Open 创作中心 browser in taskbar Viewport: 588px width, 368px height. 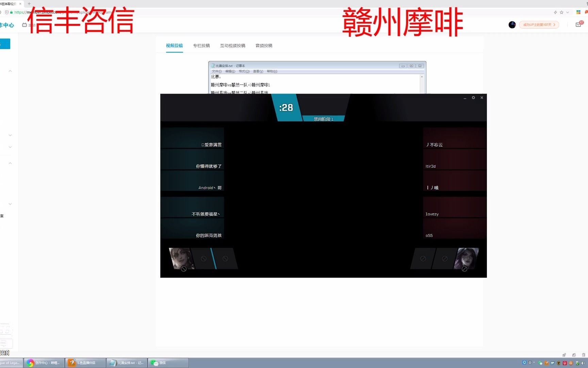[x=44, y=363]
